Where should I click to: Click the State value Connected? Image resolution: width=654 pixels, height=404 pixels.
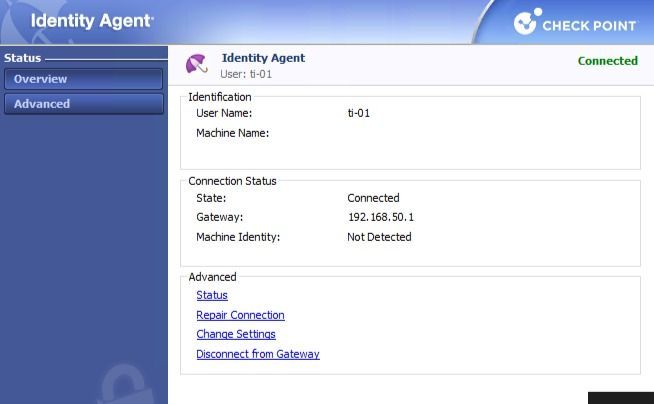click(373, 198)
